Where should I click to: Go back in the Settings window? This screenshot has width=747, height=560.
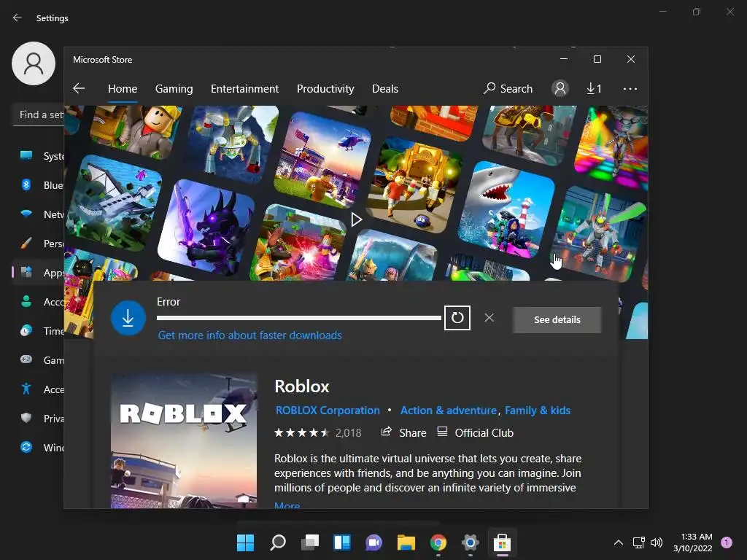pos(18,17)
